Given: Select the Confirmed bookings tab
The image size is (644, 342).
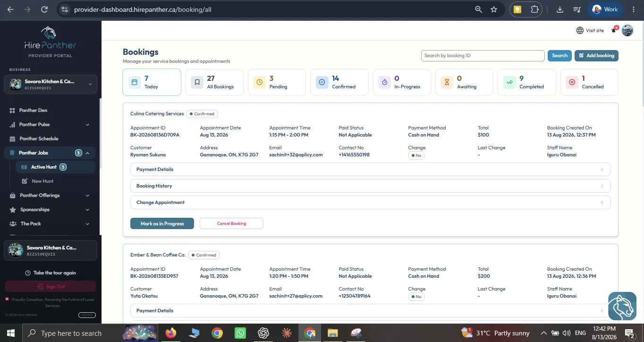Looking at the screenshot, I should click(x=339, y=82).
